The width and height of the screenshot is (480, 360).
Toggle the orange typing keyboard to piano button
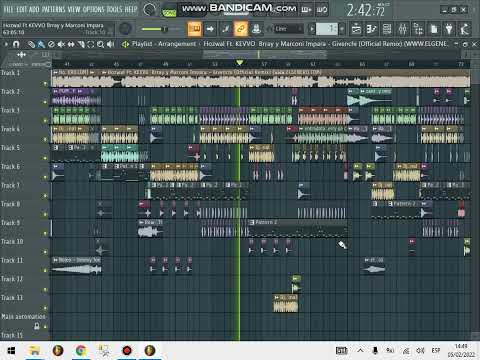pos(194,29)
